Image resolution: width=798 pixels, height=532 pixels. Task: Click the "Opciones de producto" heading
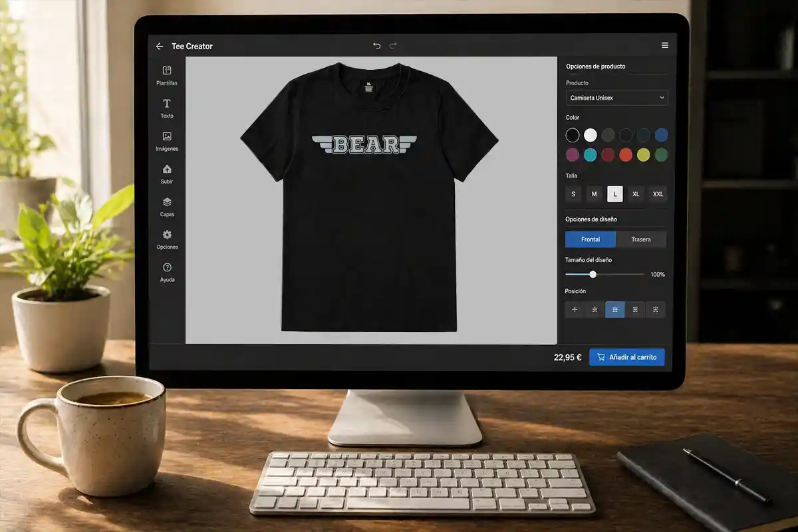point(595,66)
